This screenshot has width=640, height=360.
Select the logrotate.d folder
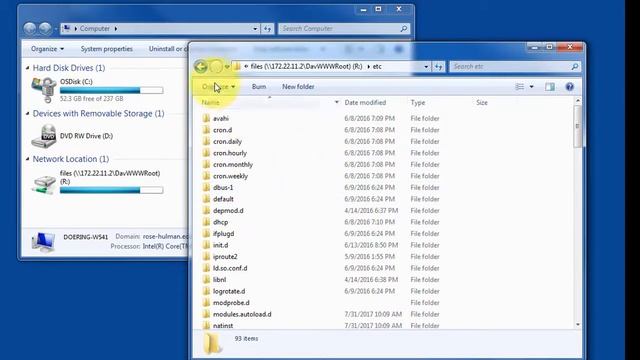pos(229,291)
